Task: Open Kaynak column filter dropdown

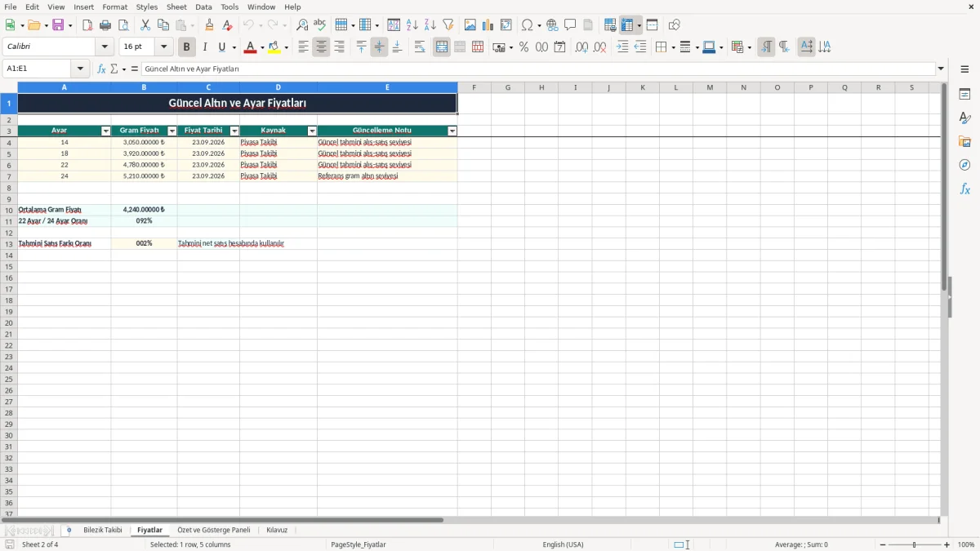Action: 312,131
